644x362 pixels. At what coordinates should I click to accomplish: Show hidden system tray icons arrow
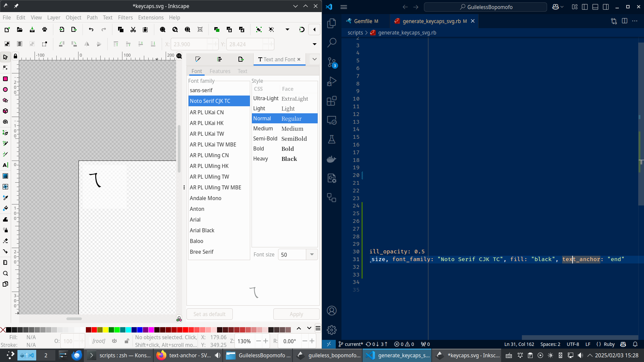pyautogui.click(x=590, y=355)
